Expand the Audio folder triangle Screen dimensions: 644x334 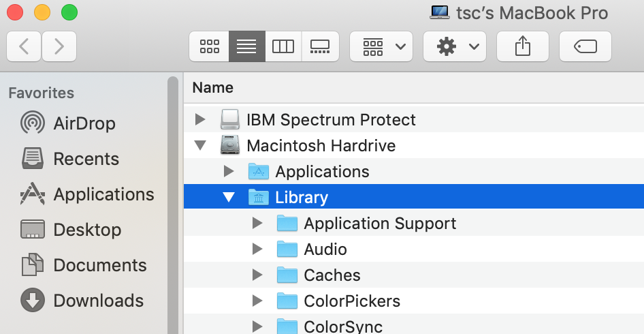(x=257, y=249)
